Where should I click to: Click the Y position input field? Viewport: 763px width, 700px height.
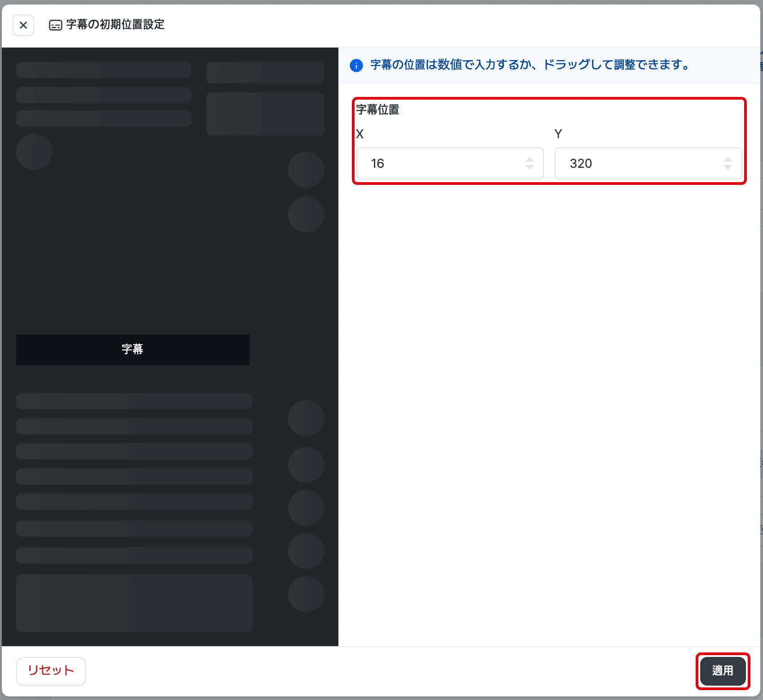pyautogui.click(x=648, y=163)
